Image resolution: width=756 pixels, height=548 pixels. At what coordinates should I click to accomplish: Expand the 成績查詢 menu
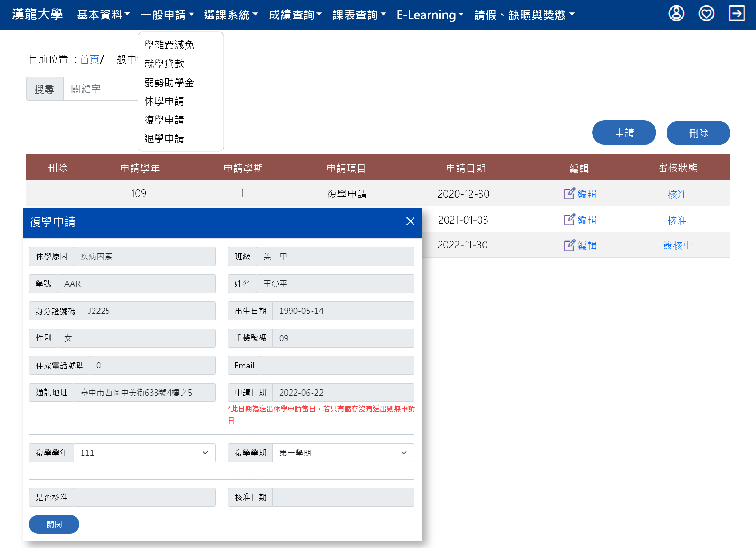coord(296,15)
